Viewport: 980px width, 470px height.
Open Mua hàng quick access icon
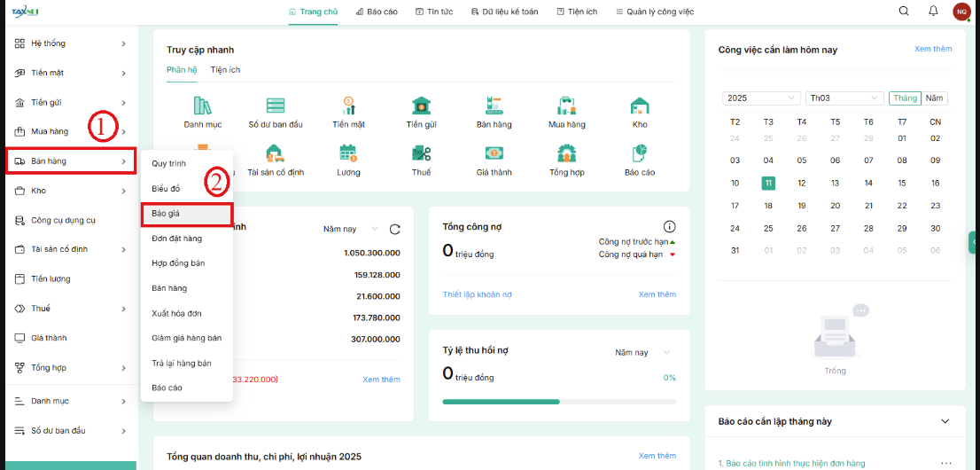coord(567,106)
